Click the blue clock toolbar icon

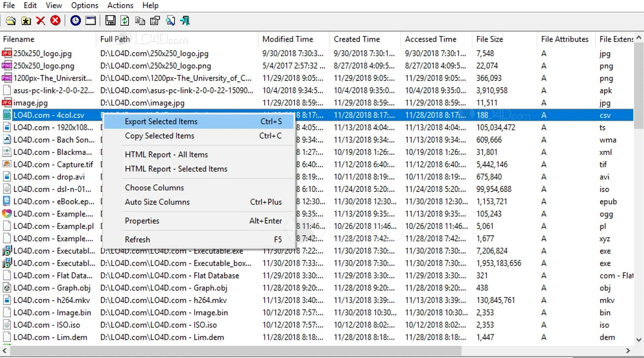(75, 21)
